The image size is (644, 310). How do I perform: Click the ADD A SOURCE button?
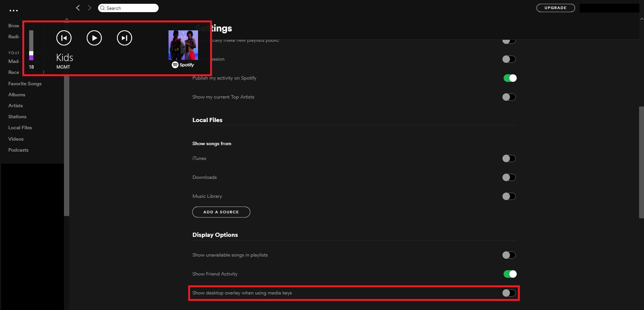(221, 212)
